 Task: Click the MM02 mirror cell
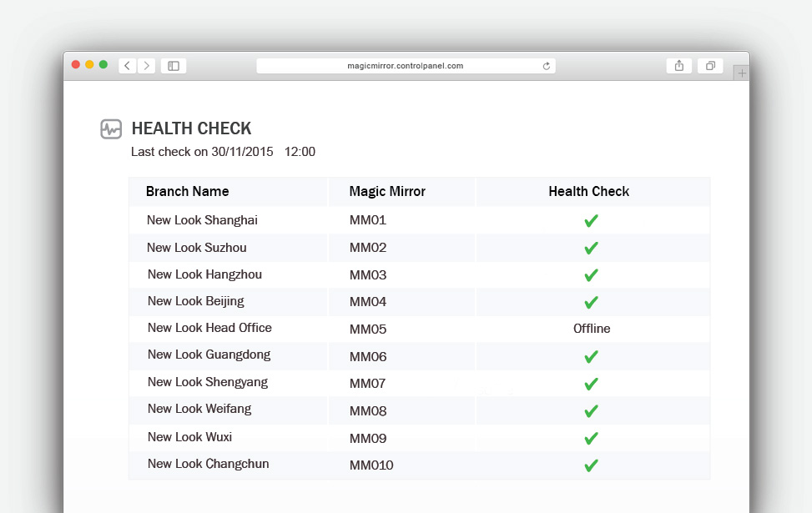click(x=368, y=248)
